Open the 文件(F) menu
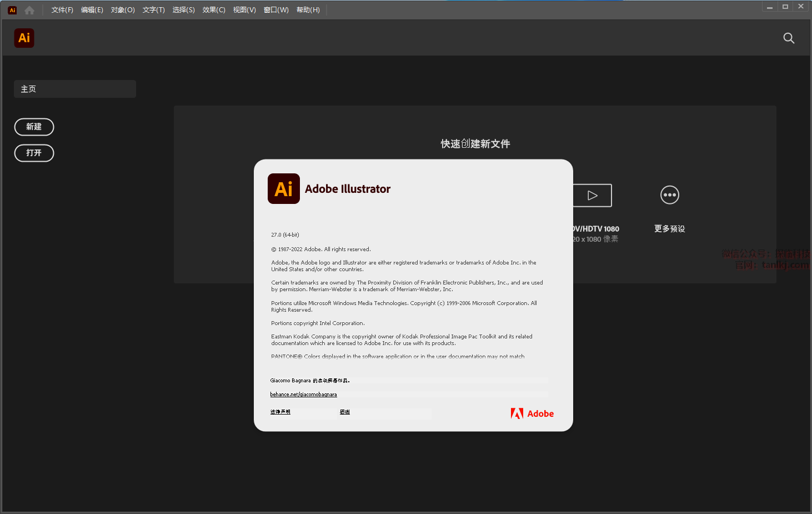Viewport: 812px width, 514px height. [x=62, y=10]
